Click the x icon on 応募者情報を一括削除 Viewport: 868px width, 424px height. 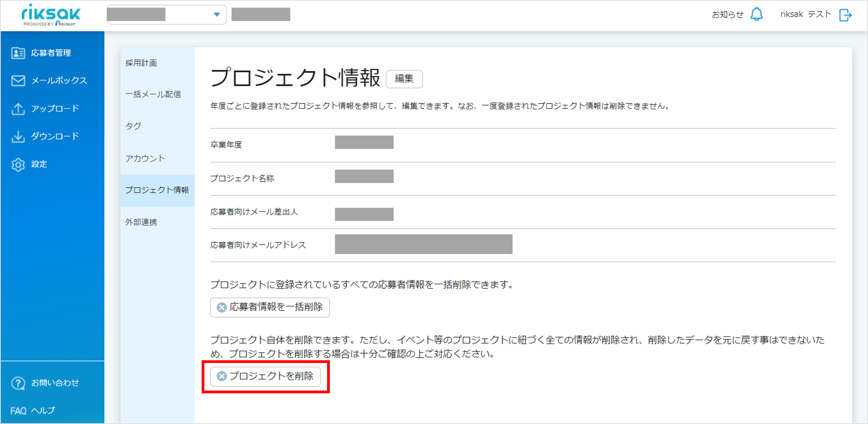pyautogui.click(x=221, y=307)
